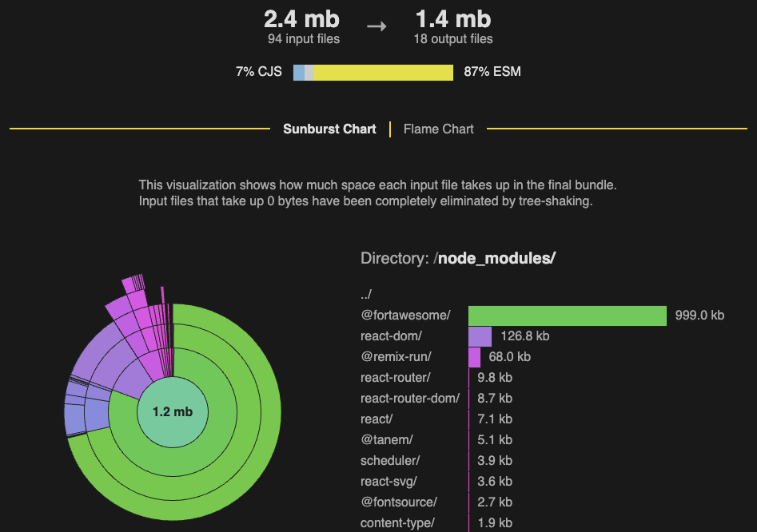This screenshot has width=757, height=532.
Task: Click the purple react-dom 126.8 kb bar
Action: coord(480,336)
